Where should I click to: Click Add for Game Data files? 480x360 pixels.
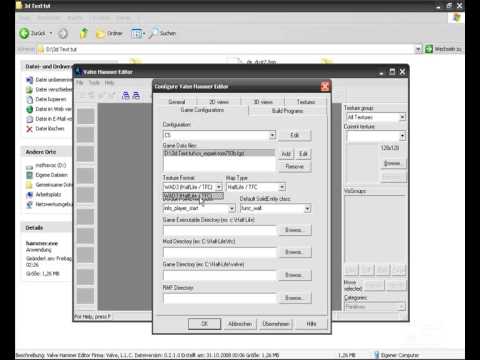point(286,154)
